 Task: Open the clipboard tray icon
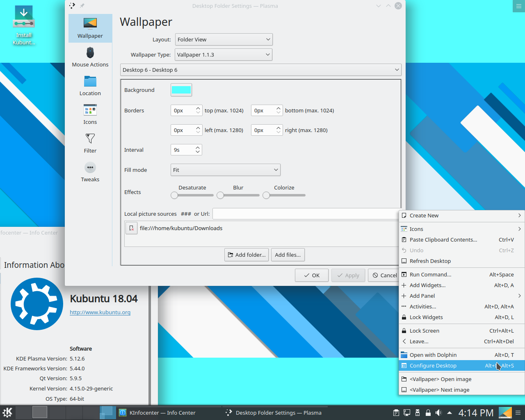(396, 413)
